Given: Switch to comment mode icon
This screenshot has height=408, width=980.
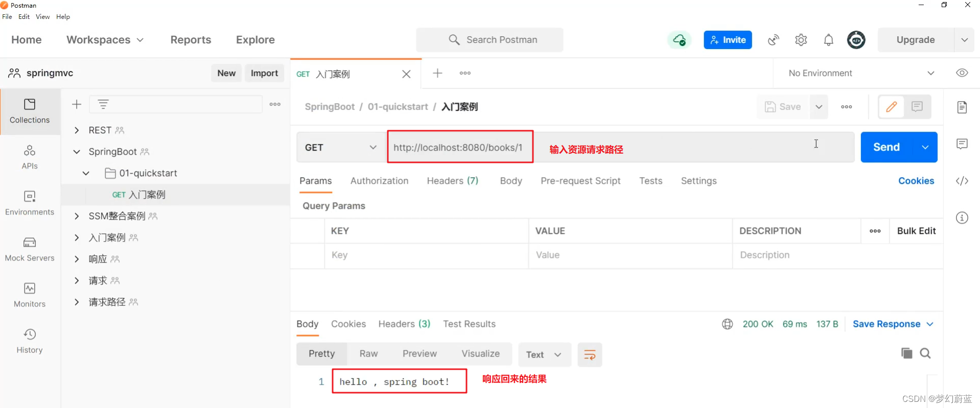Looking at the screenshot, I should 917,107.
